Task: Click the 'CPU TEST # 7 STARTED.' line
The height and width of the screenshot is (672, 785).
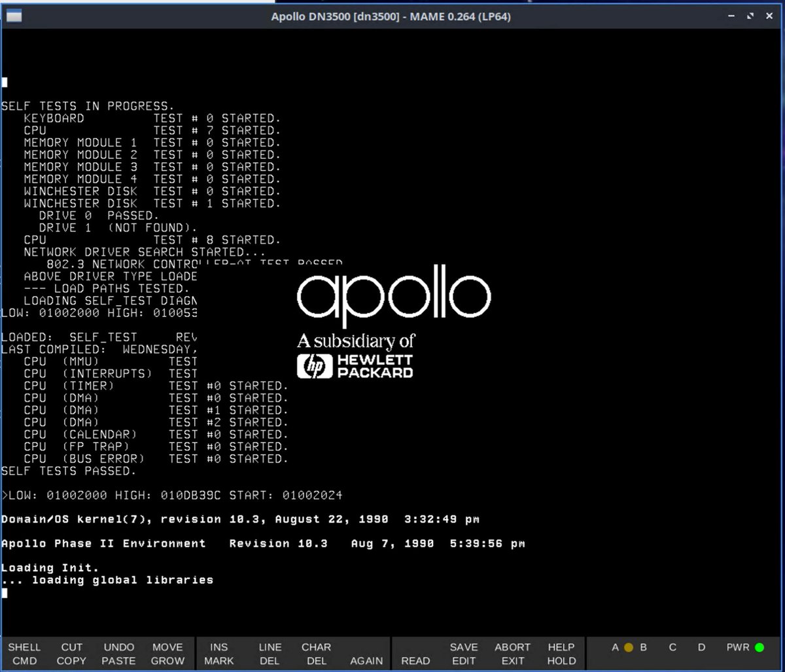Action: tap(152, 130)
